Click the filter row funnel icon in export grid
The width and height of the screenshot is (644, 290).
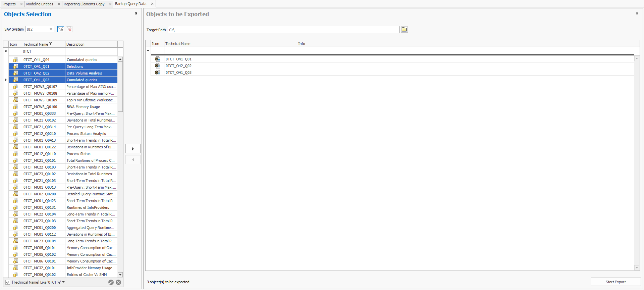click(148, 51)
